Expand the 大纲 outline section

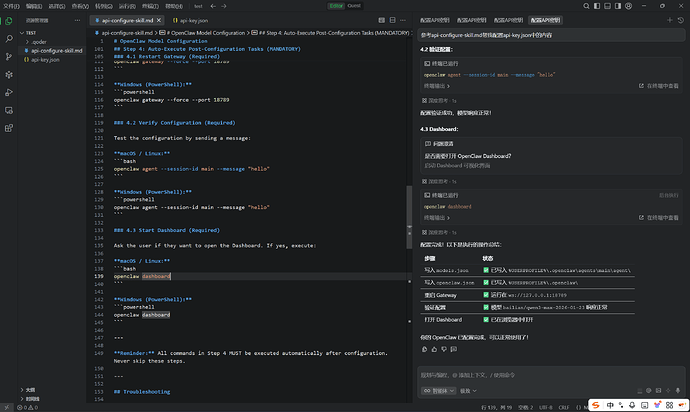tap(30, 389)
